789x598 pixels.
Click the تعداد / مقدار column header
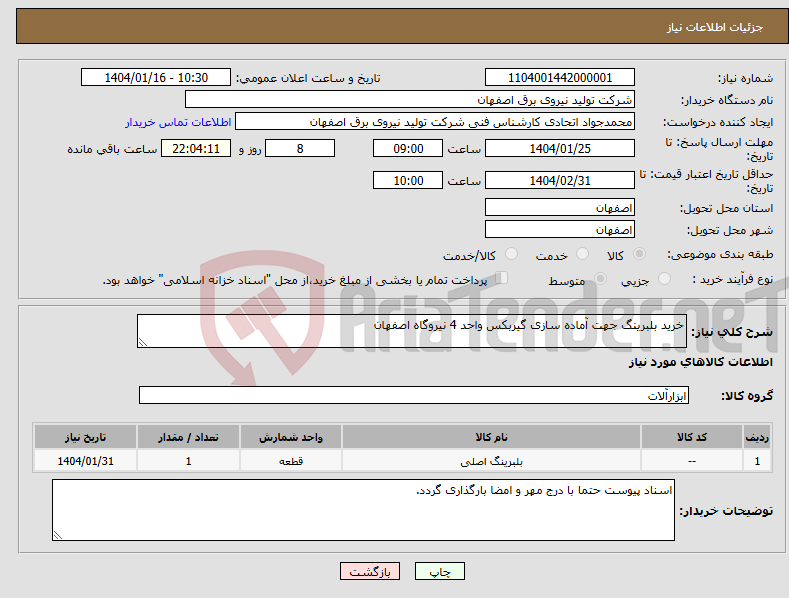click(188, 437)
